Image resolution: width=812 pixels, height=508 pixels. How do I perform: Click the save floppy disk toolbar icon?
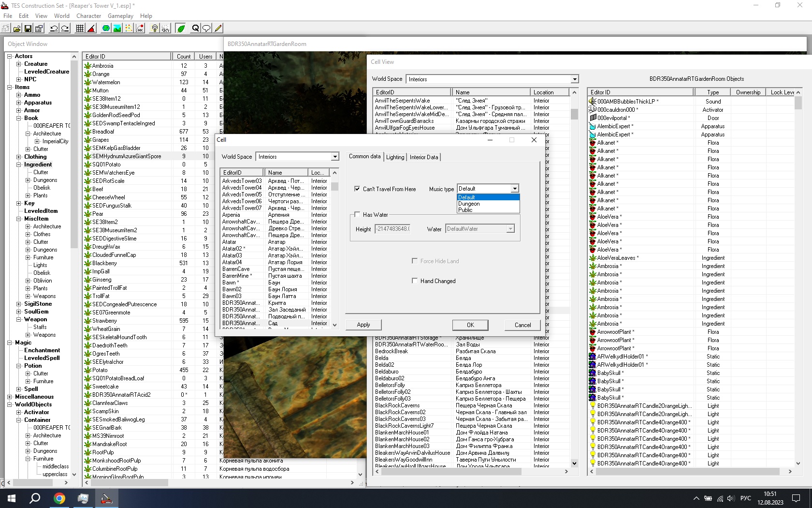pos(28,29)
